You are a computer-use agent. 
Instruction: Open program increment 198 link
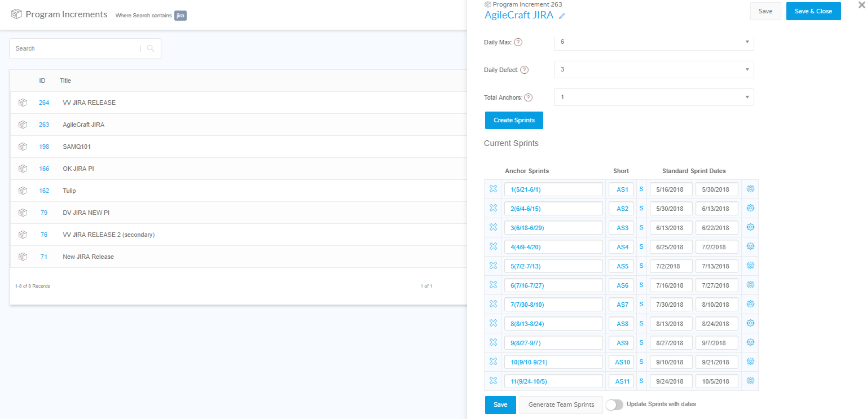44,147
